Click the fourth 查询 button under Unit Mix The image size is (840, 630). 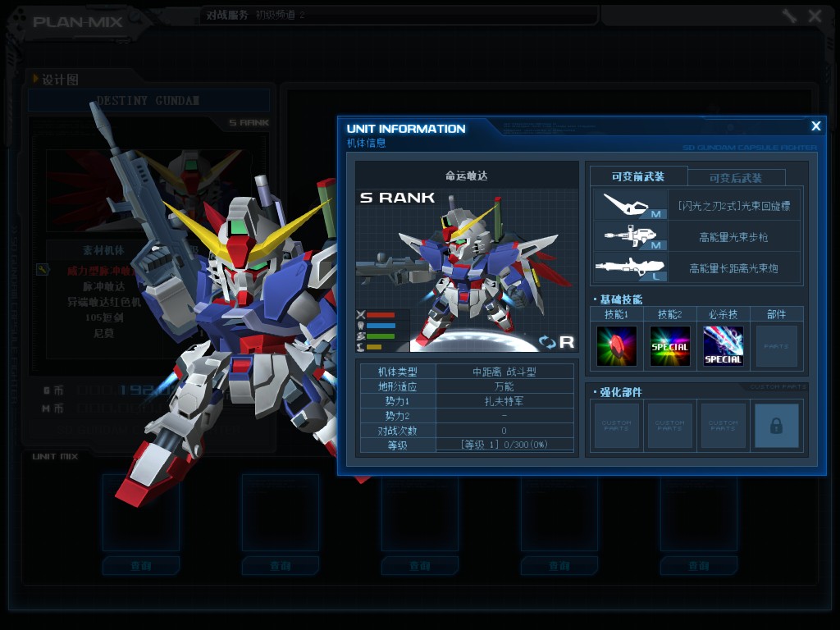[x=559, y=566]
